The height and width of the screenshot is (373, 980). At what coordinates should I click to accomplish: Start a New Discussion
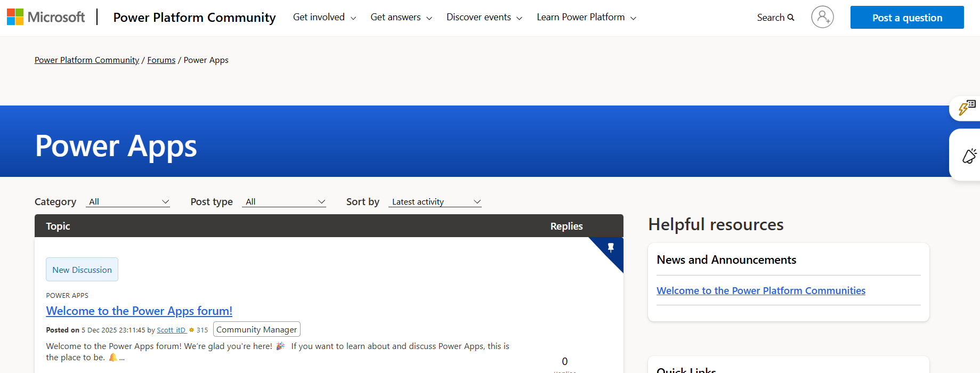(82, 270)
